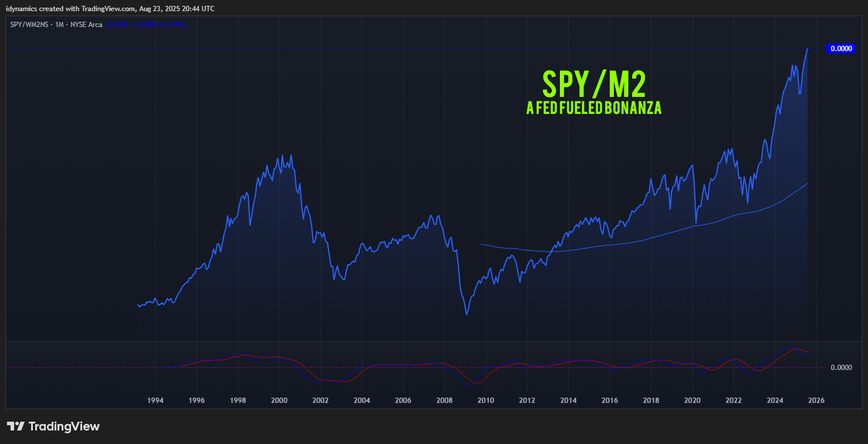Click the 1994 label on time axis
This screenshot has height=444, width=868.
click(x=155, y=401)
